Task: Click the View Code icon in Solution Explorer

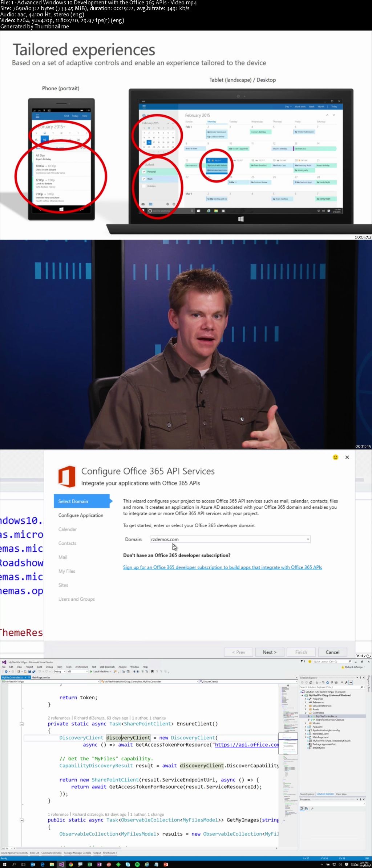Action: pos(342,683)
